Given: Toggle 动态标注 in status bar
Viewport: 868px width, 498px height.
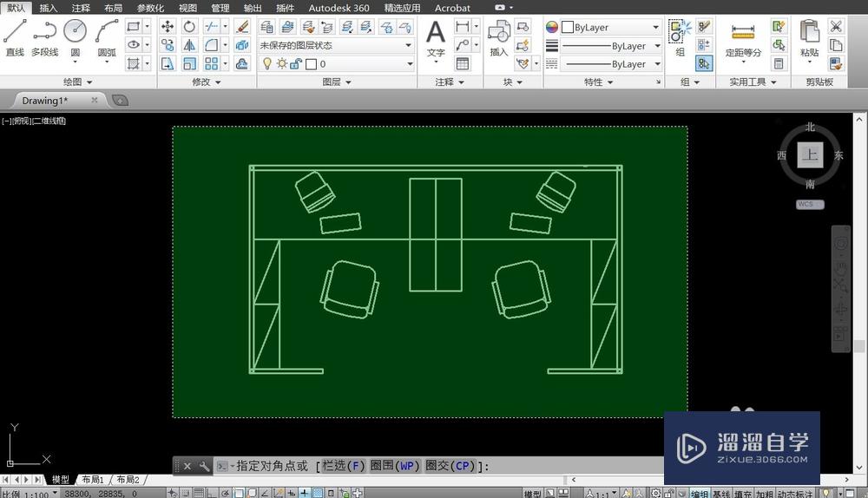Looking at the screenshot, I should pos(795,494).
